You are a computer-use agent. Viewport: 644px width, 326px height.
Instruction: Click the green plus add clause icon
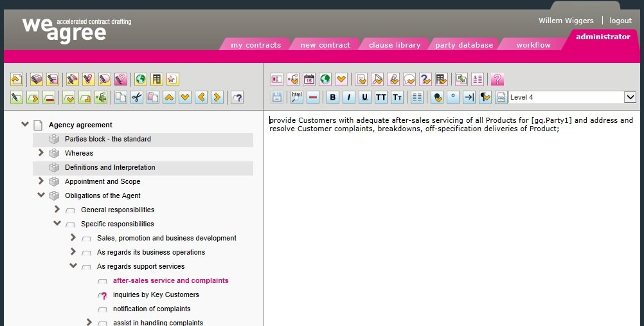click(x=101, y=98)
